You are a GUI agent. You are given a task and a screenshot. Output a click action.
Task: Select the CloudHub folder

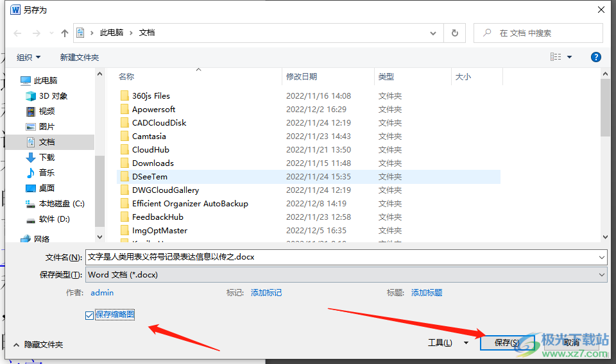point(150,149)
